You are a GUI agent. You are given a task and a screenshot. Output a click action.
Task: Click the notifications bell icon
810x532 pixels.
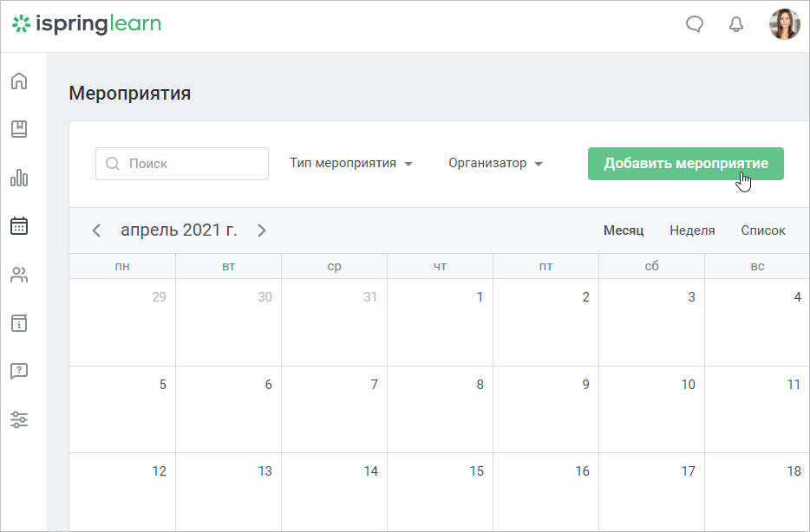pos(736,23)
